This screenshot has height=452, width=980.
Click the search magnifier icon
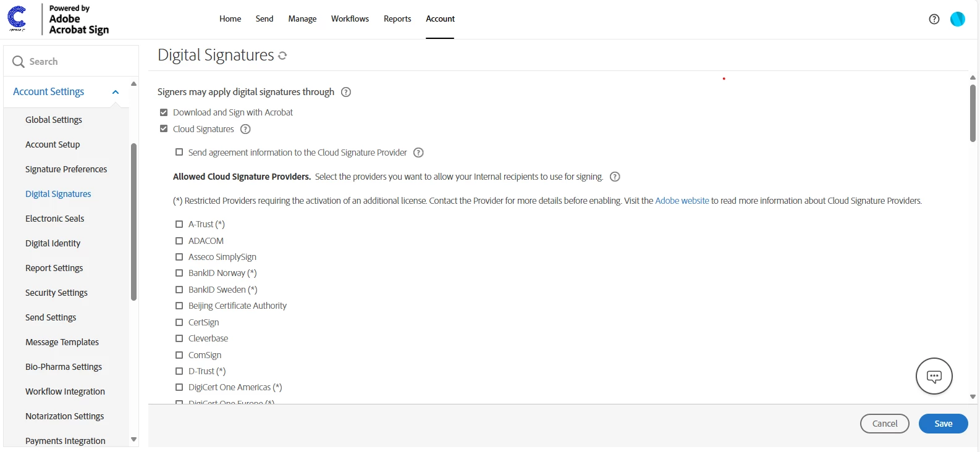tap(19, 62)
